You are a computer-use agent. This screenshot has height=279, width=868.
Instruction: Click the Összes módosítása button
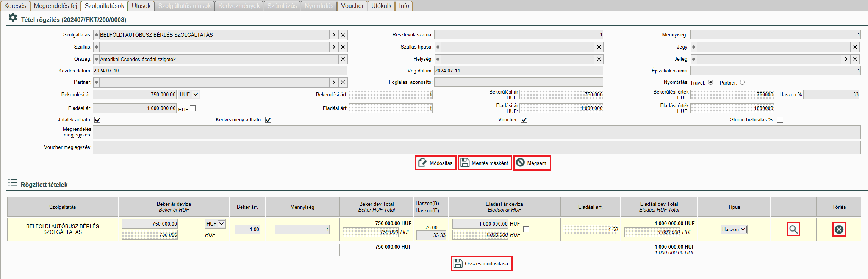tap(482, 263)
